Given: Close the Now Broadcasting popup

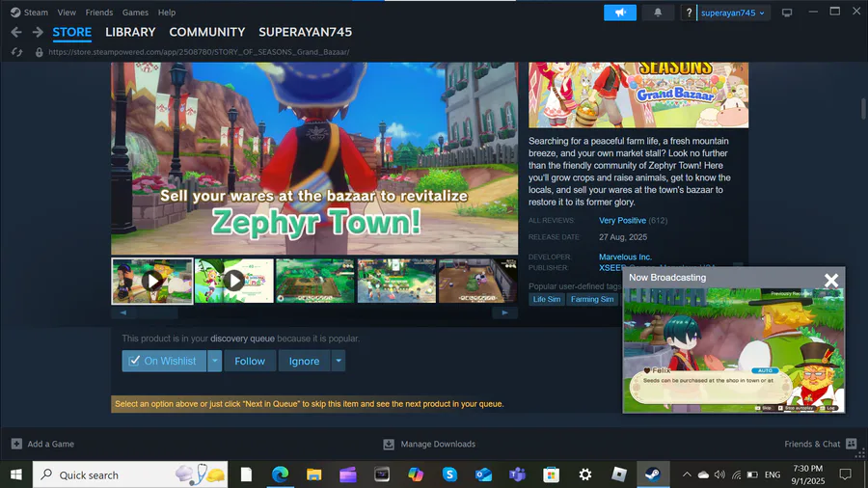Looking at the screenshot, I should (831, 280).
